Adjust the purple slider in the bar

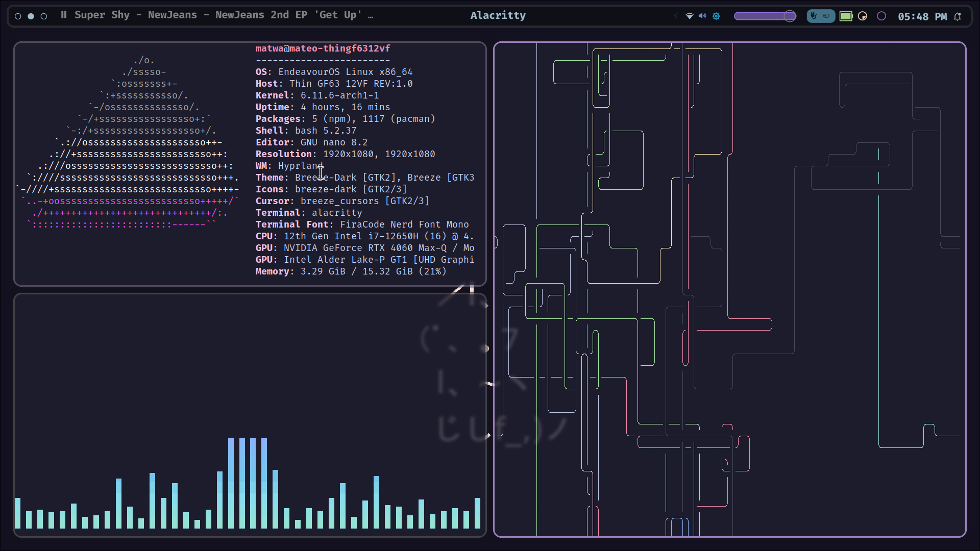click(x=765, y=16)
